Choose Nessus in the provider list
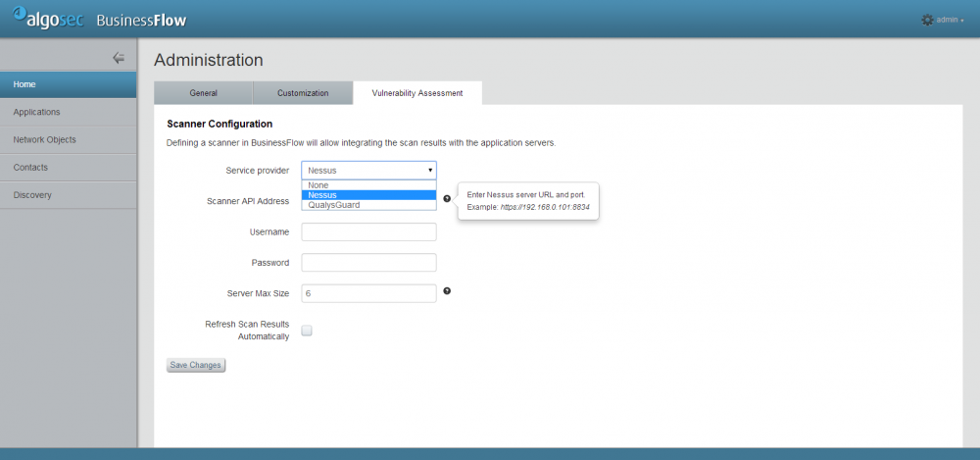The width and height of the screenshot is (980, 460). pyautogui.click(x=368, y=194)
